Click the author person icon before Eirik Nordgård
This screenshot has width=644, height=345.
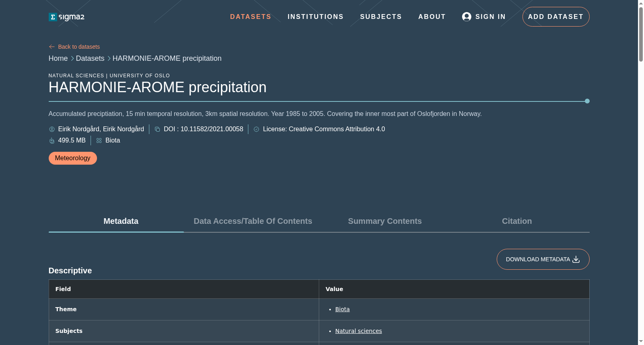coord(52,129)
